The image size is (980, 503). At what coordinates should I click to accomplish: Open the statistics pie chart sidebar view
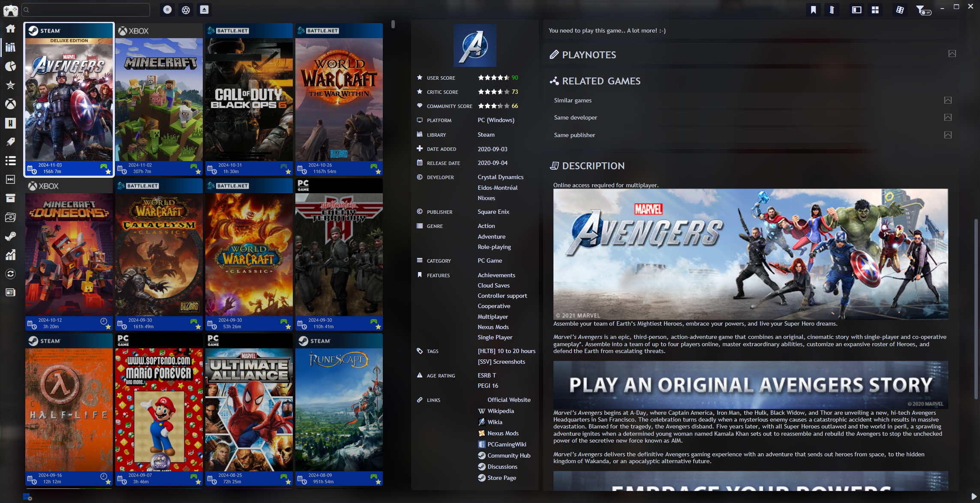10,66
